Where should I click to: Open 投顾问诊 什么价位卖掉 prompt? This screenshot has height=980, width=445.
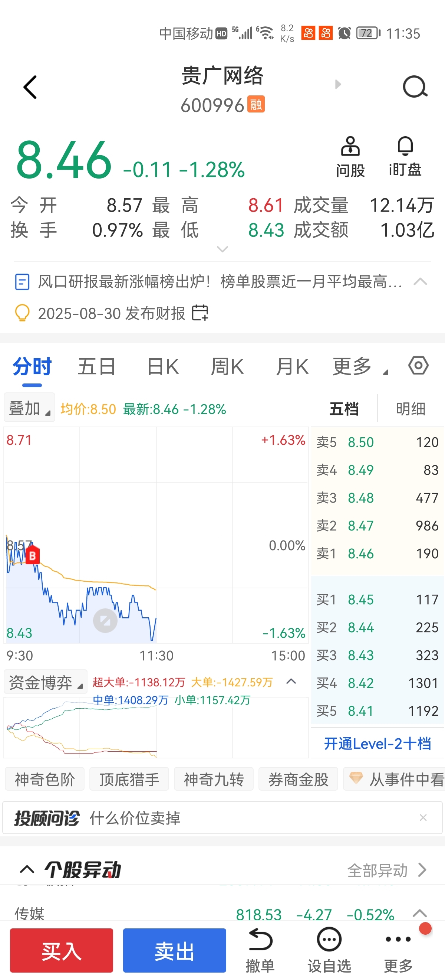pyautogui.click(x=222, y=817)
